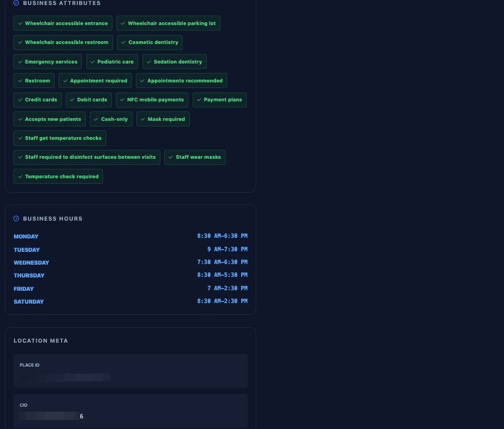The height and width of the screenshot is (429, 504).
Task: Select Wheelchair accessible parking lot tag
Action: [168, 23]
